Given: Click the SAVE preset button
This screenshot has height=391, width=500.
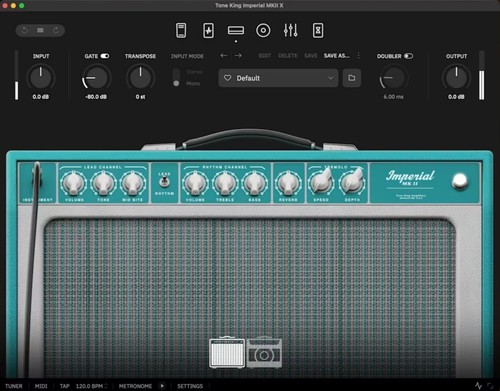Looking at the screenshot, I should (x=311, y=56).
